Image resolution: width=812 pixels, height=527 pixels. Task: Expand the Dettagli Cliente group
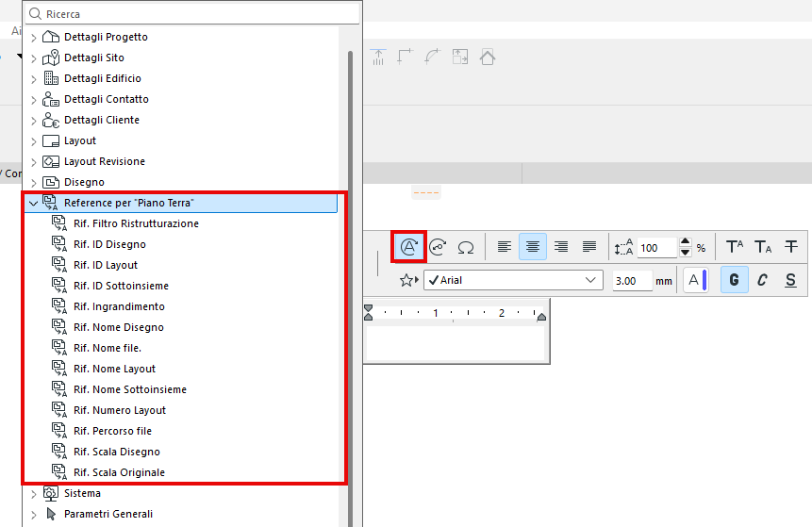point(34,120)
